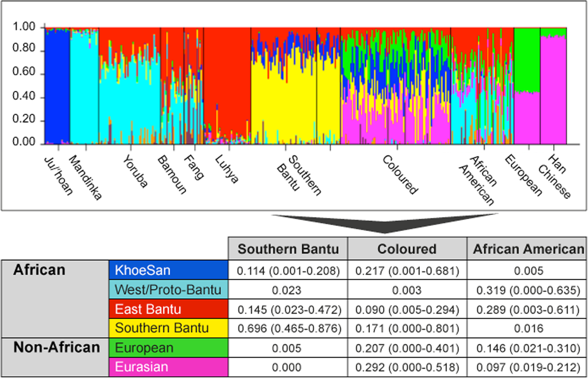Click cell 0.171 (0.000-0.801)

[407, 329]
